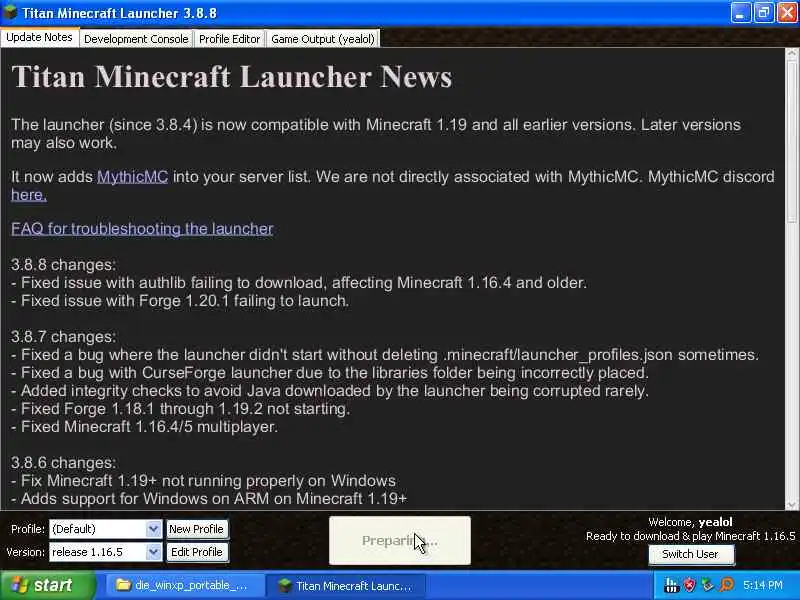
Task: Open the Update Notes tab
Action: (x=39, y=37)
